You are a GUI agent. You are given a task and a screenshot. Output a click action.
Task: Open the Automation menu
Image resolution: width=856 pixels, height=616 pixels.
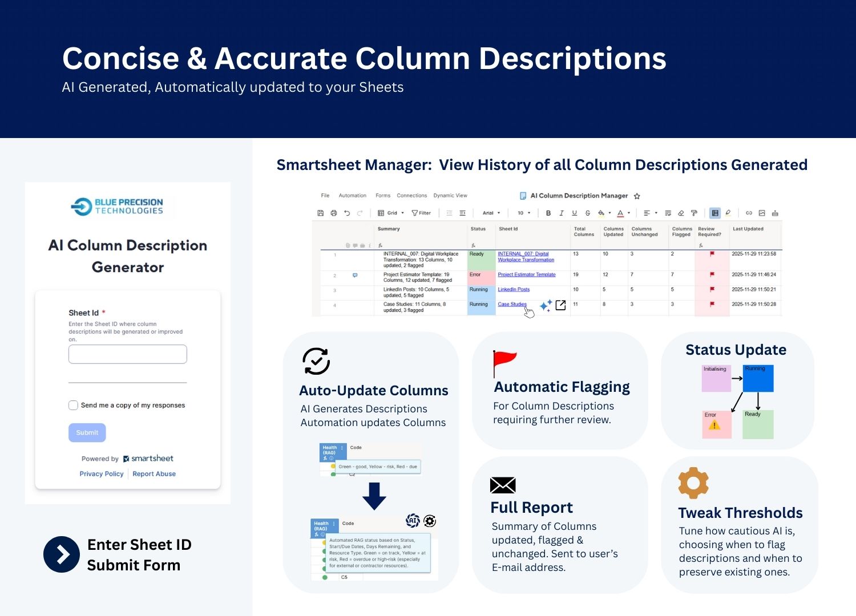[352, 196]
